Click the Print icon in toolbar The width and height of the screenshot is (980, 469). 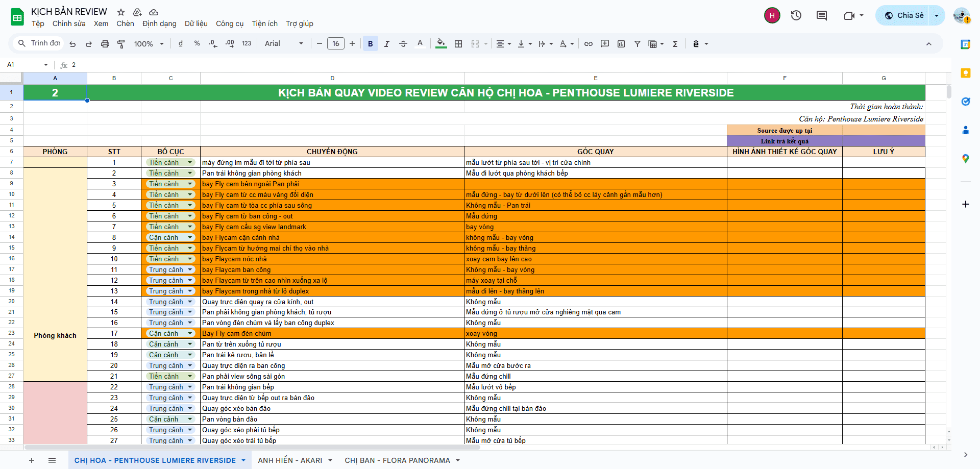coord(105,44)
